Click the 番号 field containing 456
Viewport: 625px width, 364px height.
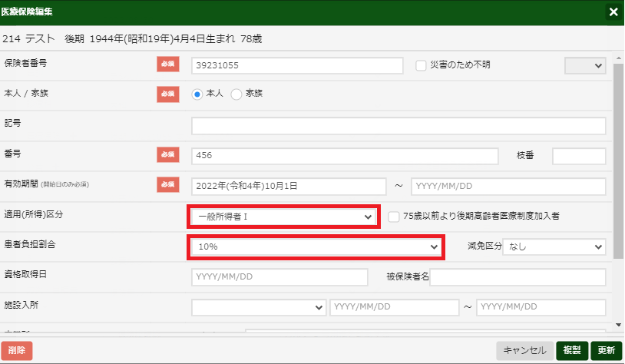(x=345, y=156)
